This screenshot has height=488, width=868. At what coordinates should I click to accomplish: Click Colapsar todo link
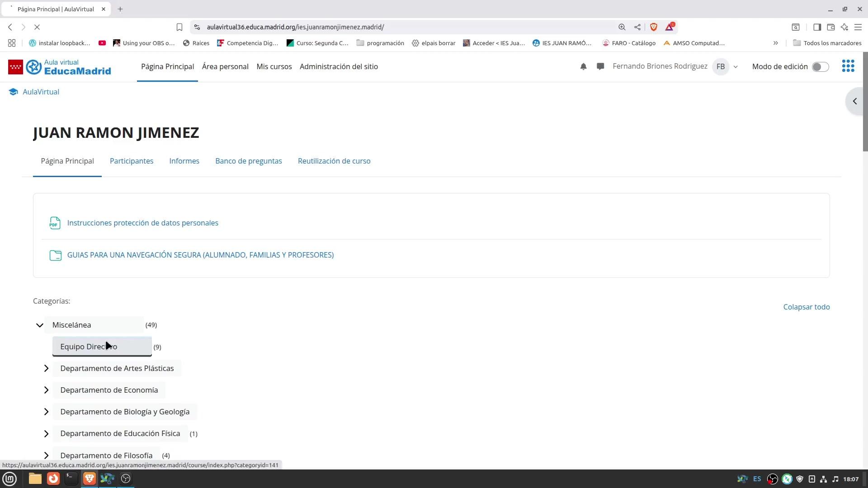pos(806,307)
